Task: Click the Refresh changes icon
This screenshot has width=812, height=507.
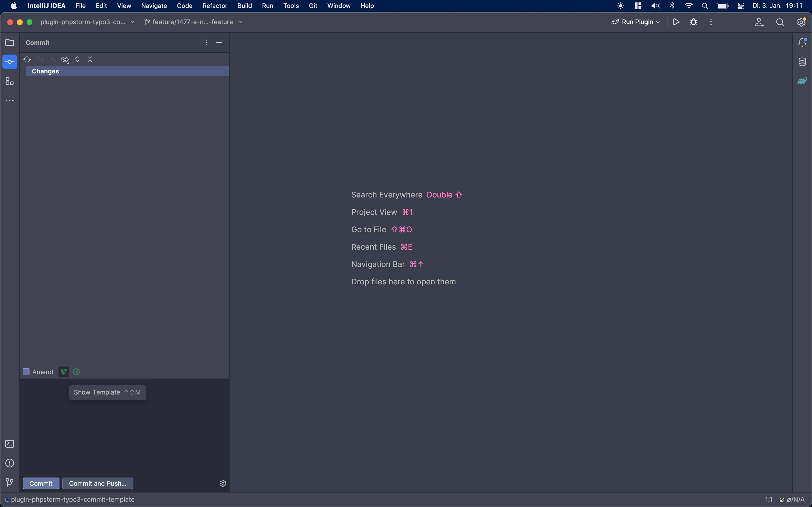Action: (x=27, y=59)
